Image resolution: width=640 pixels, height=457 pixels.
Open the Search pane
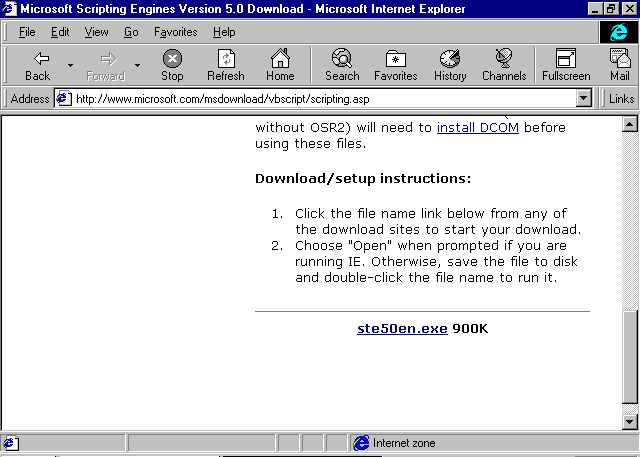[x=342, y=65]
